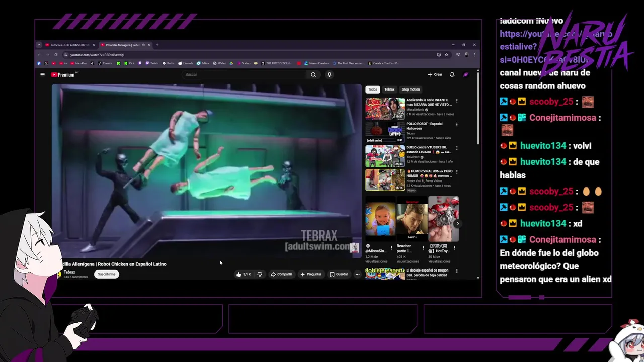Open the X (Twitter) bookmark icon
Viewport: 644px width, 362px height.
46,63
